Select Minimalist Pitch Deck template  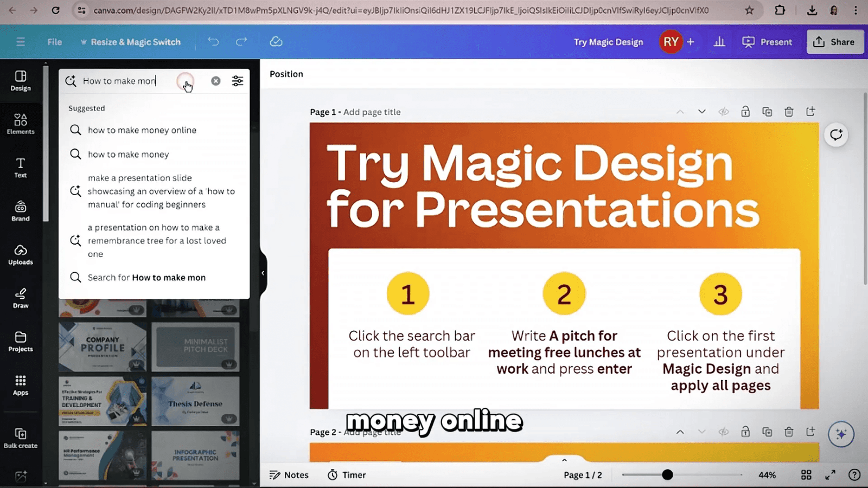[x=195, y=347]
